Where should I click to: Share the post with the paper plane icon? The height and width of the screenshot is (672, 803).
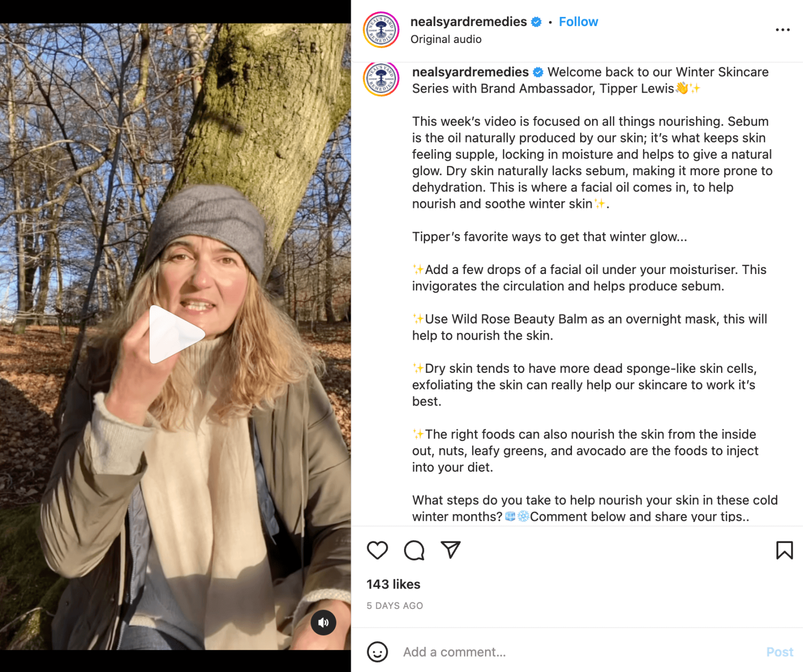pyautogui.click(x=451, y=550)
